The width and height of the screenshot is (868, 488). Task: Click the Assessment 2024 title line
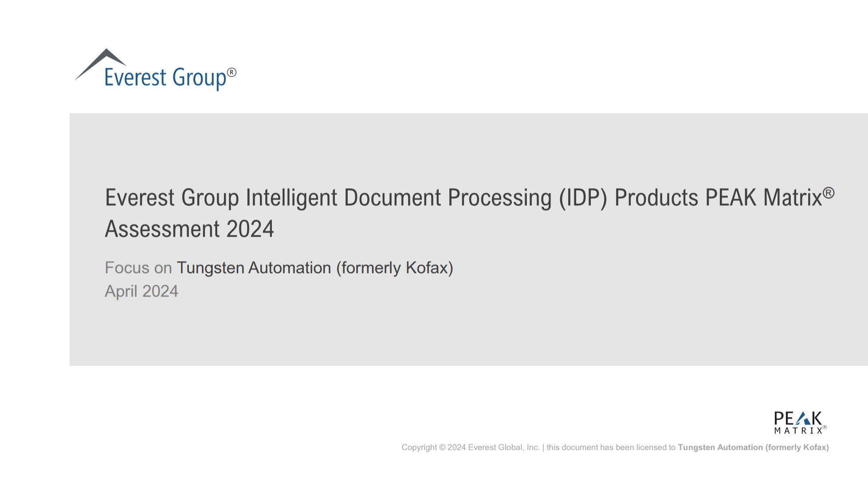tap(189, 229)
